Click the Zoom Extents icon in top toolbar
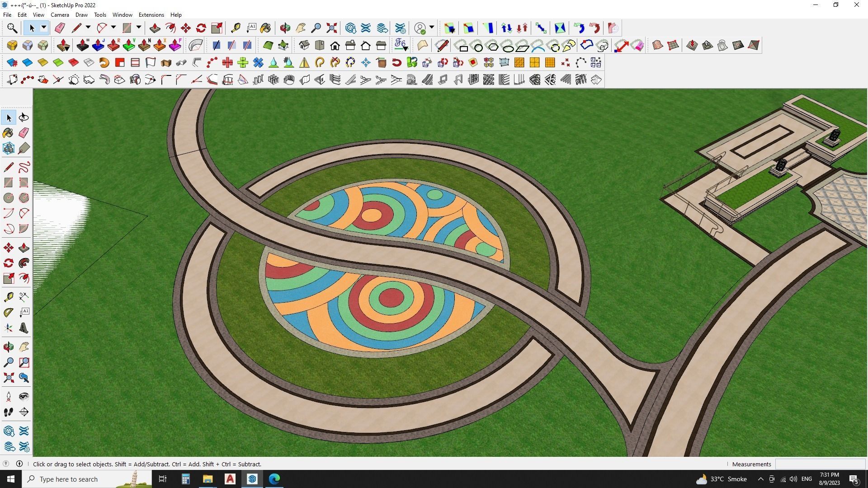The height and width of the screenshot is (488, 868). tap(331, 28)
